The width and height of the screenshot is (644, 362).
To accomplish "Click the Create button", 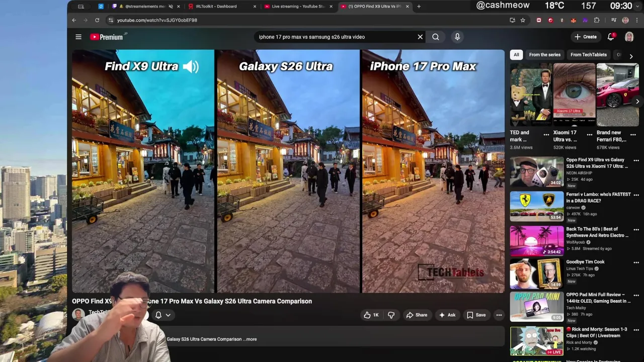I will [x=586, y=37].
